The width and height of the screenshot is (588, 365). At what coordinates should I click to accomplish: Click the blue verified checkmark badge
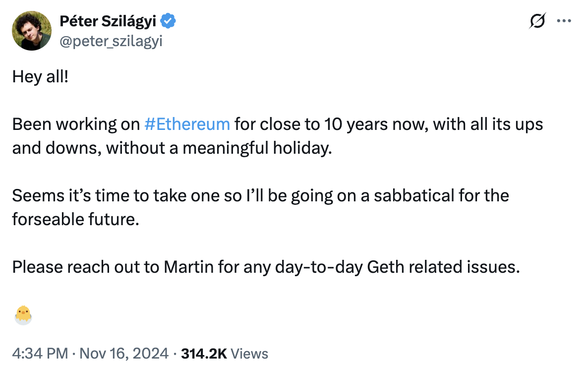pos(169,21)
